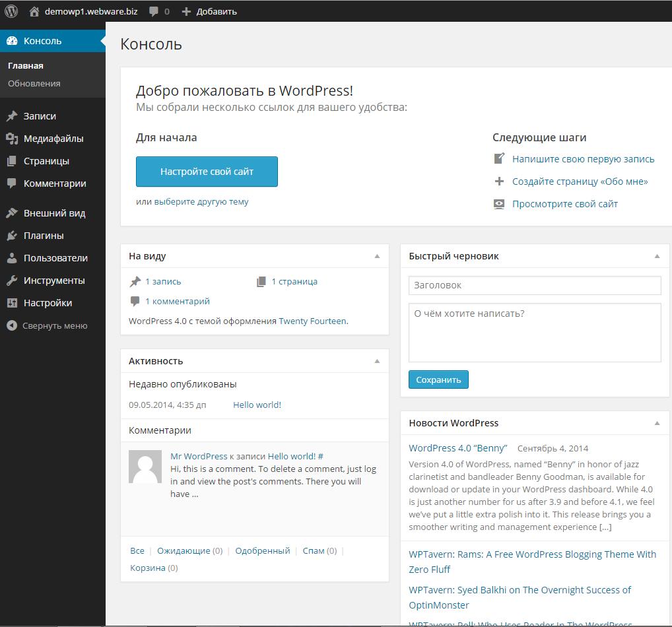Open WPTavern Syed Balkhi OptinMonster article
The image size is (672, 627).
coord(520,597)
